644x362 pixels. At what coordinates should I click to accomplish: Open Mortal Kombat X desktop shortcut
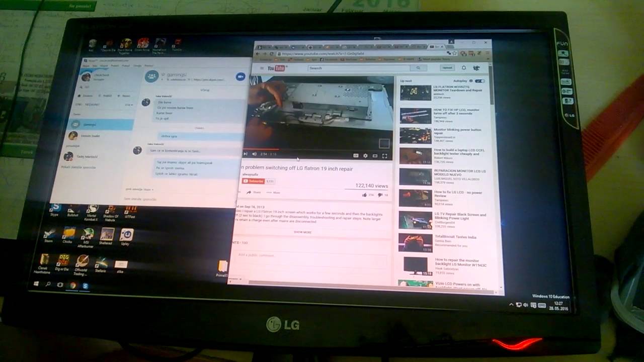(x=92, y=212)
